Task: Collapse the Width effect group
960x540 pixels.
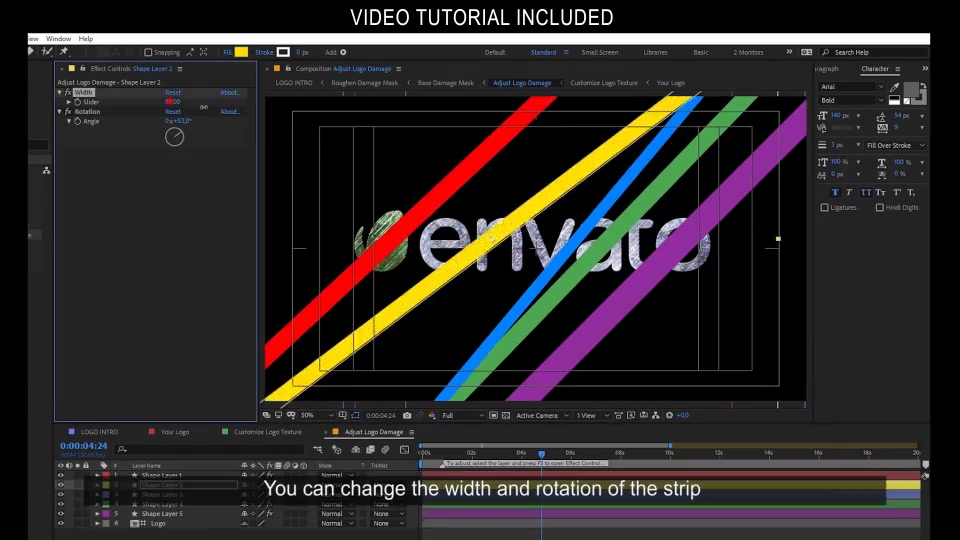Action: [x=59, y=92]
